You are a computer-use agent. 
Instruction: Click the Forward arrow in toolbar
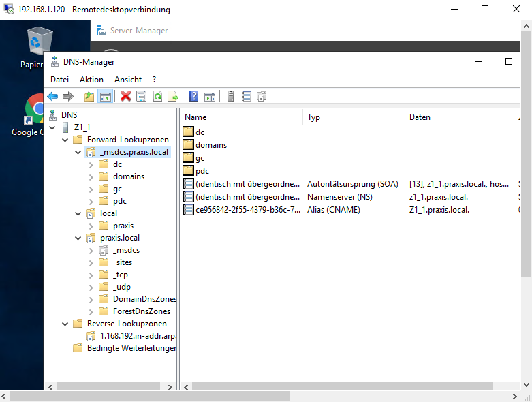68,96
